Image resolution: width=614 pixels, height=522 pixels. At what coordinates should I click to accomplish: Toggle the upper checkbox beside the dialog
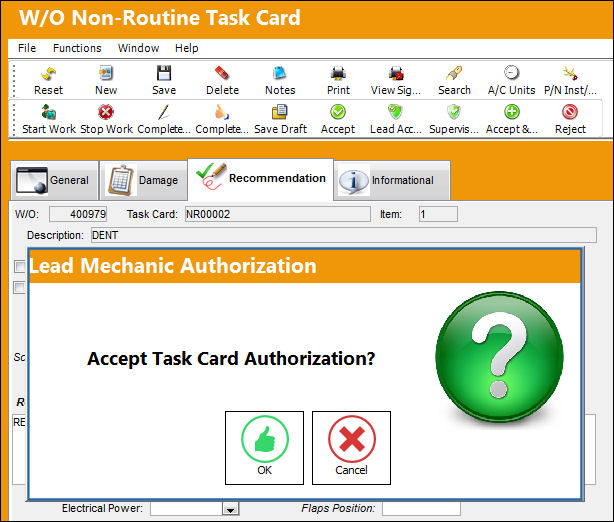click(20, 267)
